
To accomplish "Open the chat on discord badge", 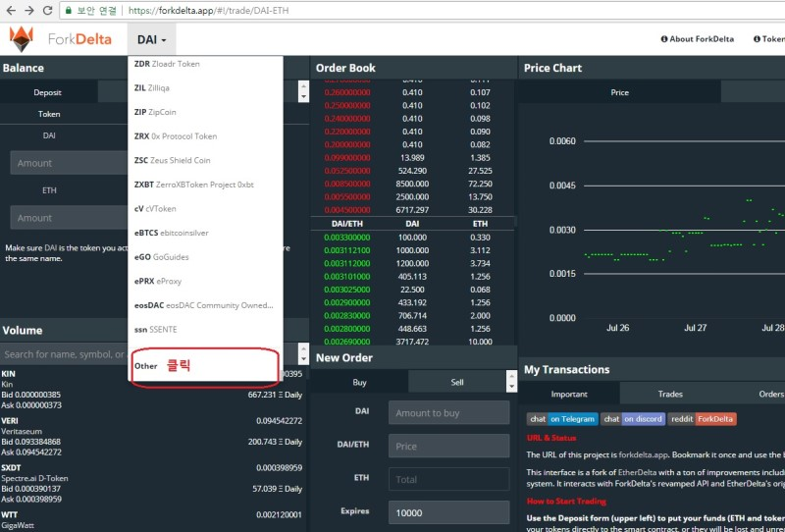I will click(633, 419).
